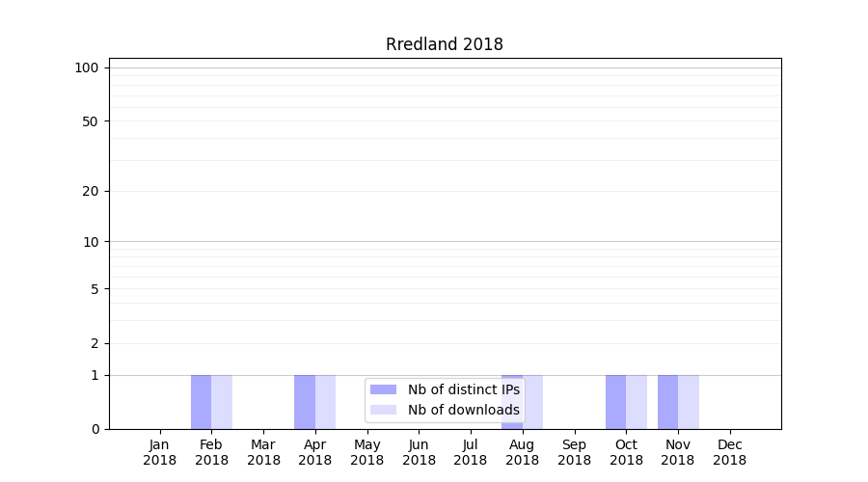Click the 'Rredland 2018' chart title
Viewport: 868px width, 482px height.
pos(445,44)
